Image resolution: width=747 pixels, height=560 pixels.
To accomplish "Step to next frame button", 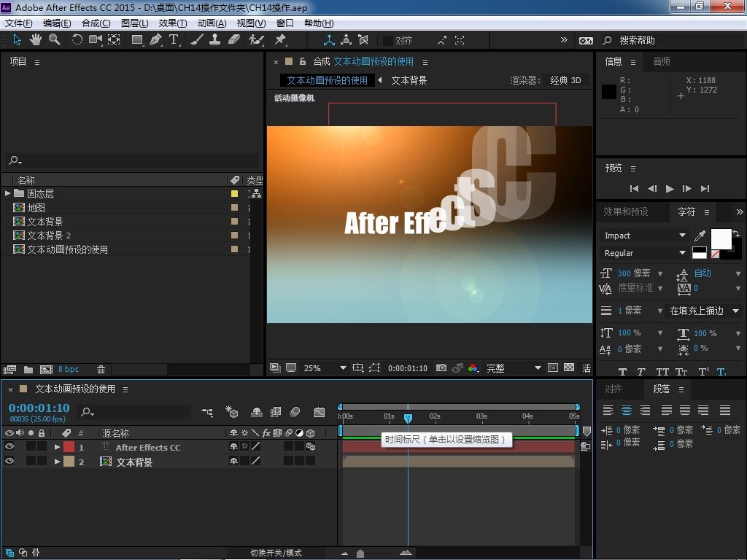I will [x=686, y=189].
